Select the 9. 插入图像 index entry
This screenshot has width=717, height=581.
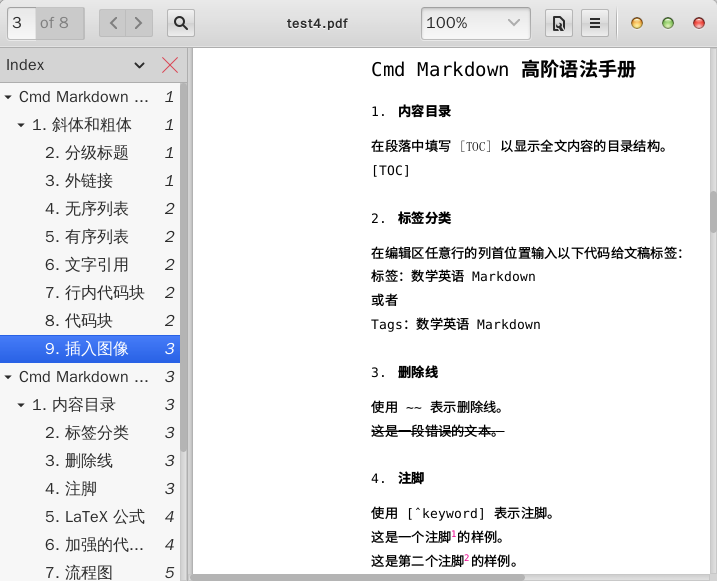[x=90, y=349]
